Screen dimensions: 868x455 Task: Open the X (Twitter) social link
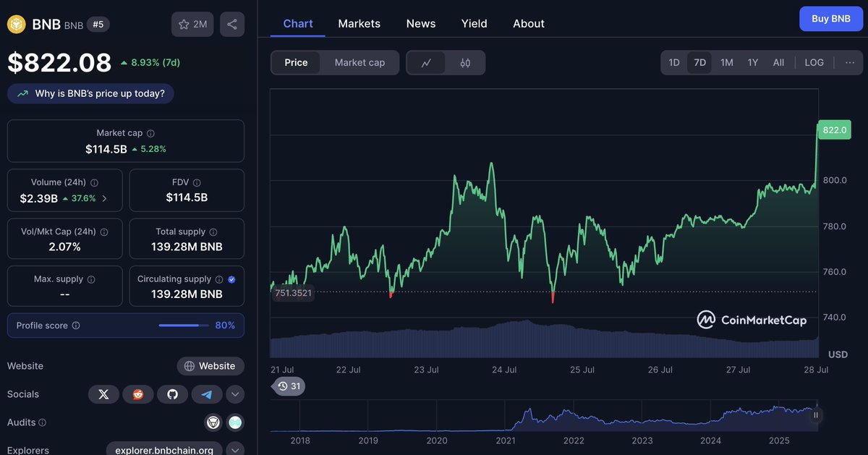(x=103, y=394)
